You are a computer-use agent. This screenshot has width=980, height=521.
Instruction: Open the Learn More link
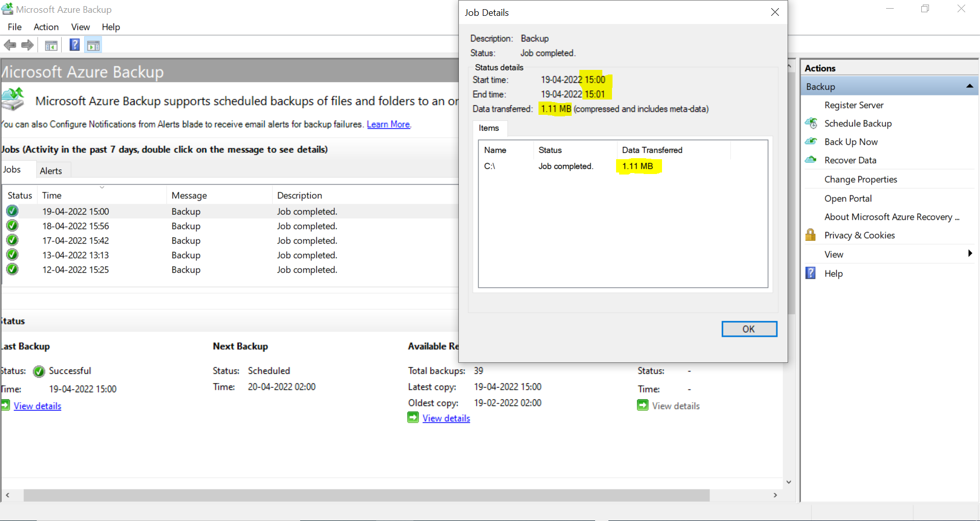tap(388, 125)
